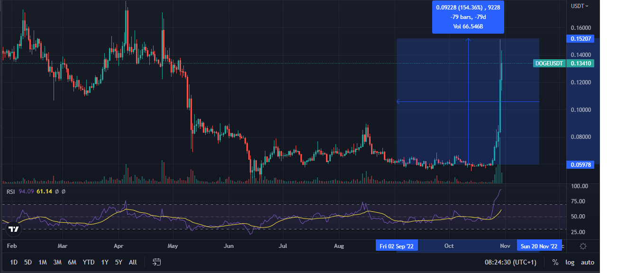The height and width of the screenshot is (273, 644).
Task: Select the 1D time range
Action: tap(14, 262)
